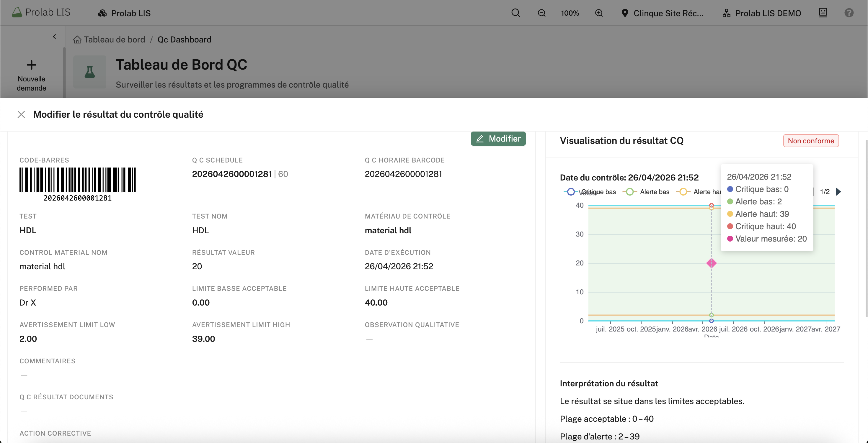Viewport: 868px width, 443px height.
Task: Click the Valeur mesurée: 20 tooltip entry
Action: click(x=767, y=239)
